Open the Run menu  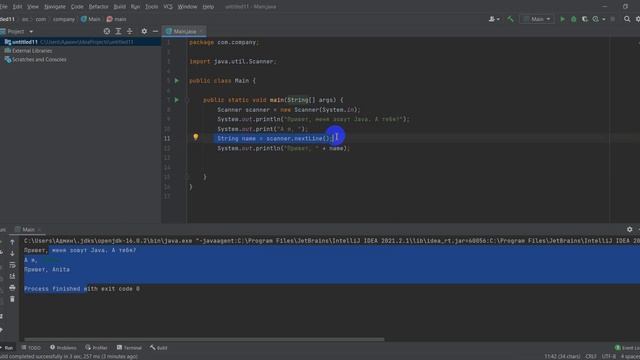(x=135, y=7)
